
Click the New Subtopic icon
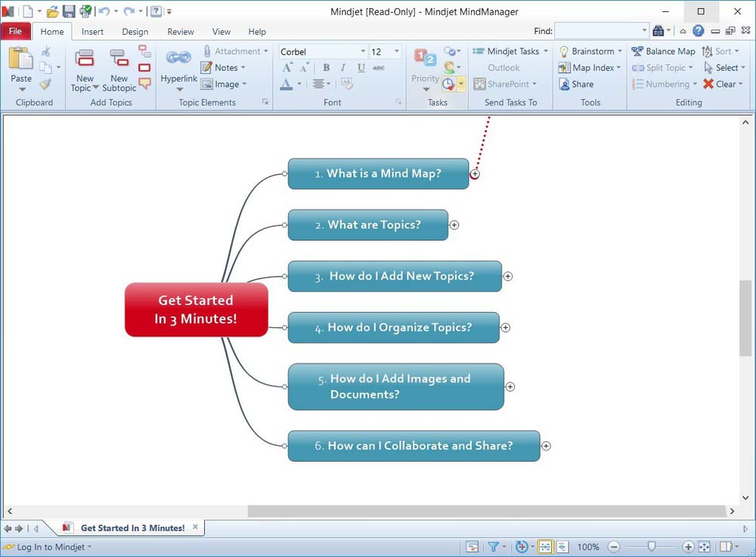pos(119,59)
